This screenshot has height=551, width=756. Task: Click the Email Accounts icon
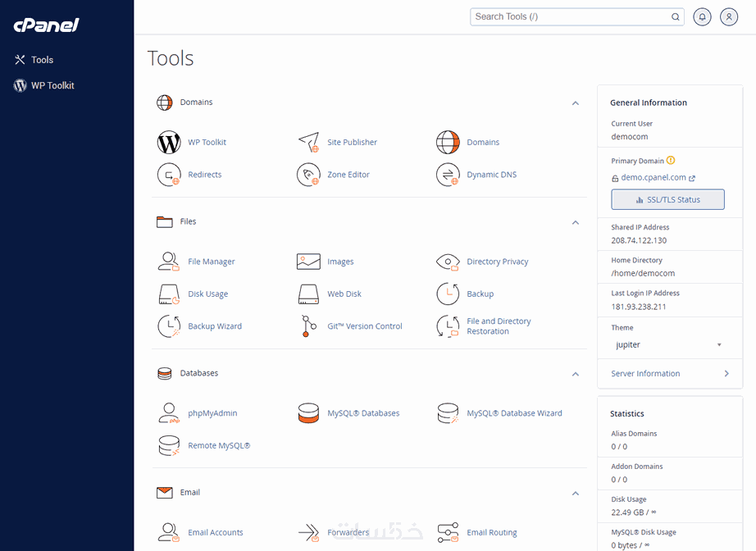pyautogui.click(x=169, y=532)
